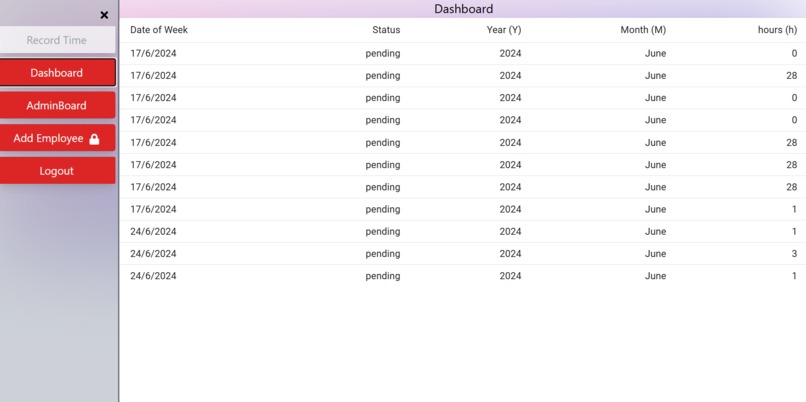Click hours value 1 in the 17/6/2024 row
Screen dimensions: 806x402
[x=794, y=209]
